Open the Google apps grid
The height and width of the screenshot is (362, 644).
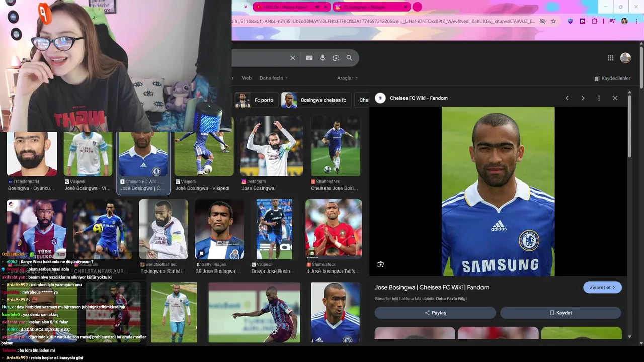pyautogui.click(x=611, y=58)
